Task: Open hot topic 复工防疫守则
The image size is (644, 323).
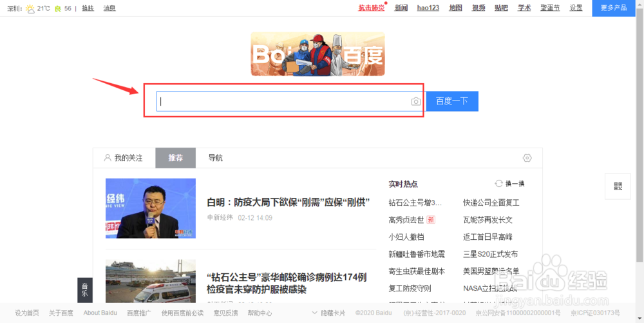Action: click(410, 288)
